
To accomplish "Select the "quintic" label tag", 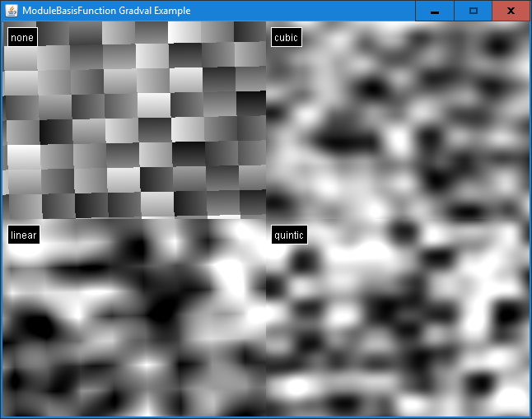I will [x=289, y=235].
